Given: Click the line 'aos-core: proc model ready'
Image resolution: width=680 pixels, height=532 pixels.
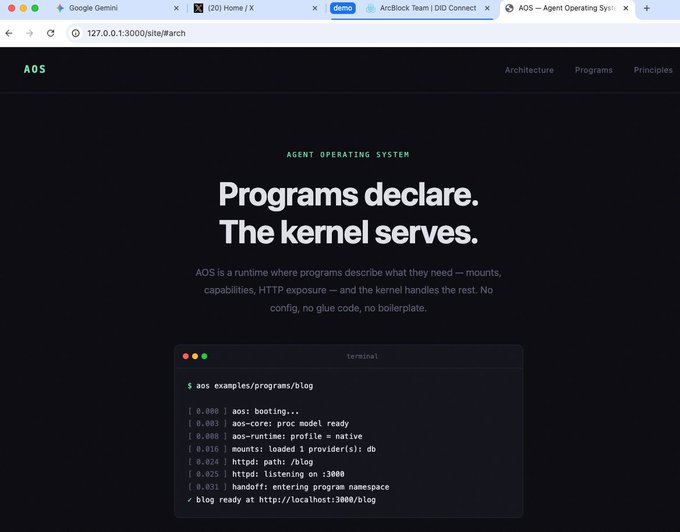Looking at the screenshot, I should (290, 423).
